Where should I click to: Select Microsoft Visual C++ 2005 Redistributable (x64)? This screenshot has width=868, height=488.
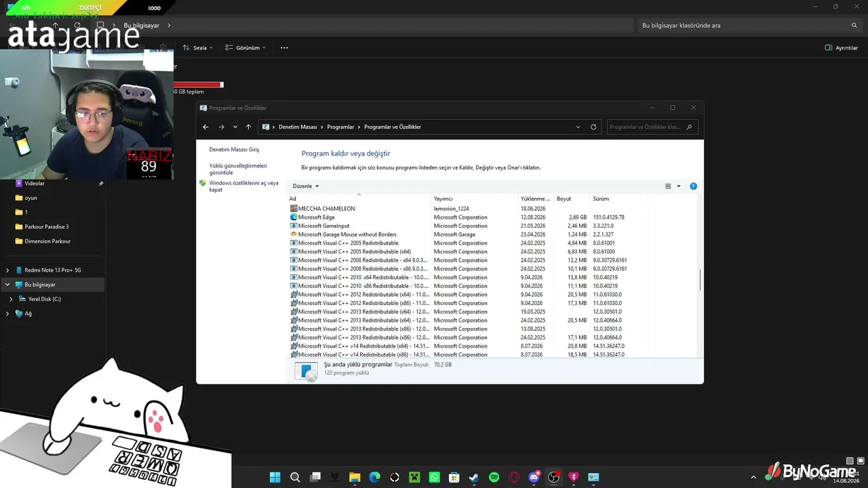tap(468, 251)
